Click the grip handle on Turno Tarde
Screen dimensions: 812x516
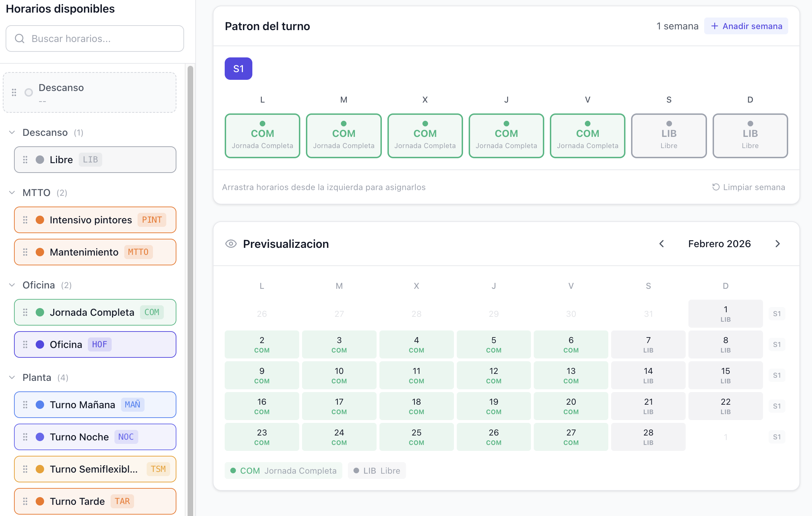pos(25,501)
